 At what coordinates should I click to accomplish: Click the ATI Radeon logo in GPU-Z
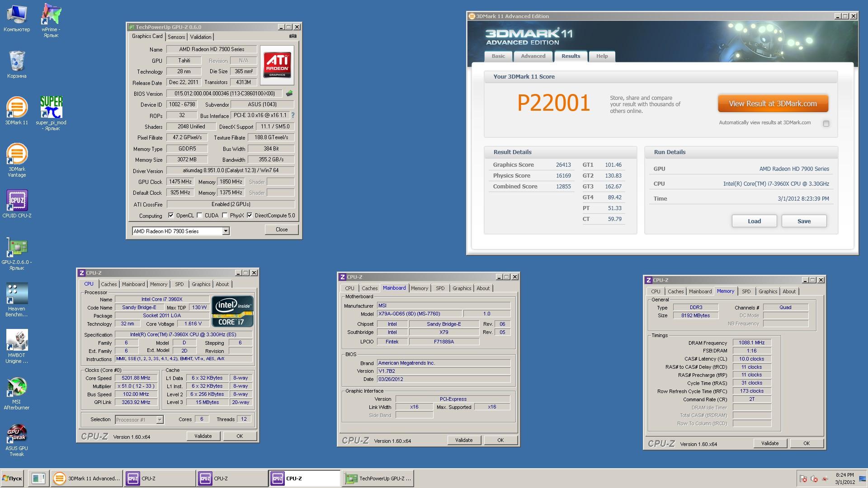[x=277, y=66]
